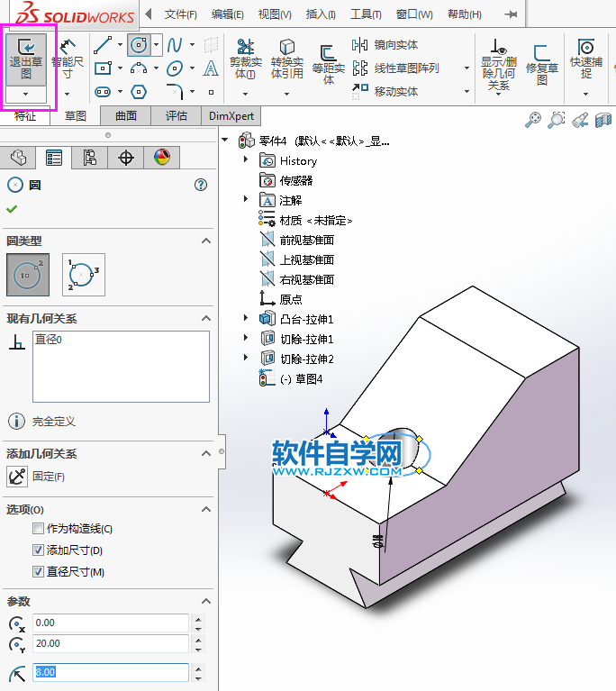
Task: Expand the History folder in tree
Action: click(x=246, y=159)
